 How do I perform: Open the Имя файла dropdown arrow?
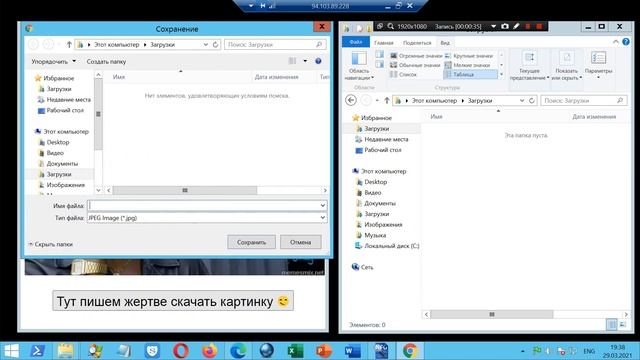point(323,205)
